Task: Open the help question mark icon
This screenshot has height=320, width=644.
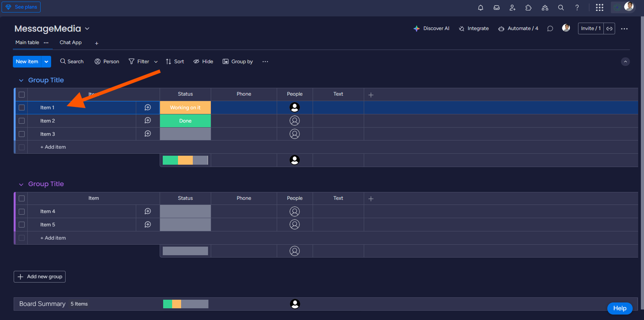Action: 577,7
